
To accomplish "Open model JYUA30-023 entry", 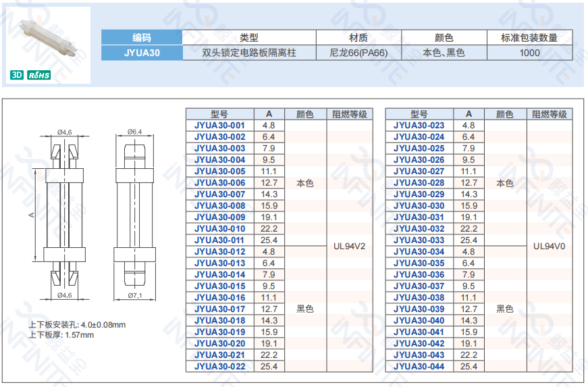I will pyautogui.click(x=419, y=126).
